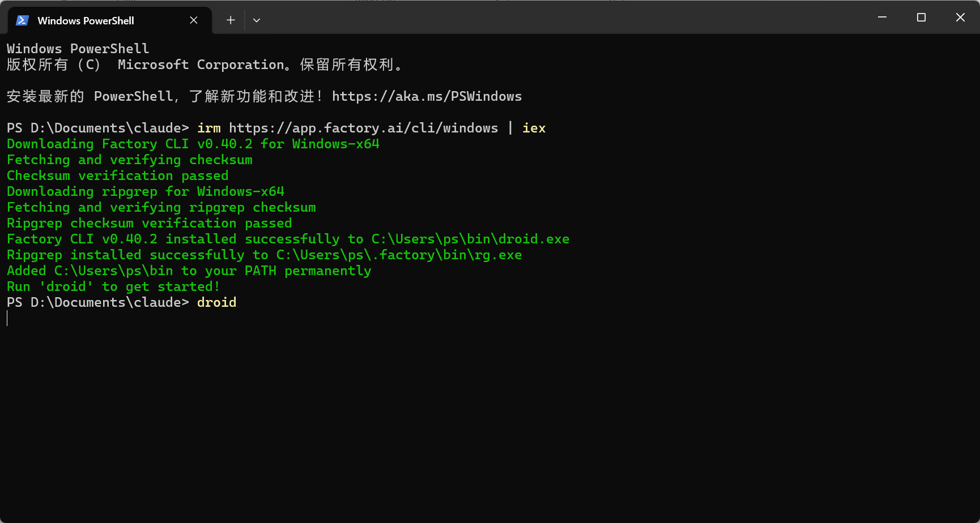Expand the new tab profile dropdown
Screen dimensions: 980x523
[257, 20]
